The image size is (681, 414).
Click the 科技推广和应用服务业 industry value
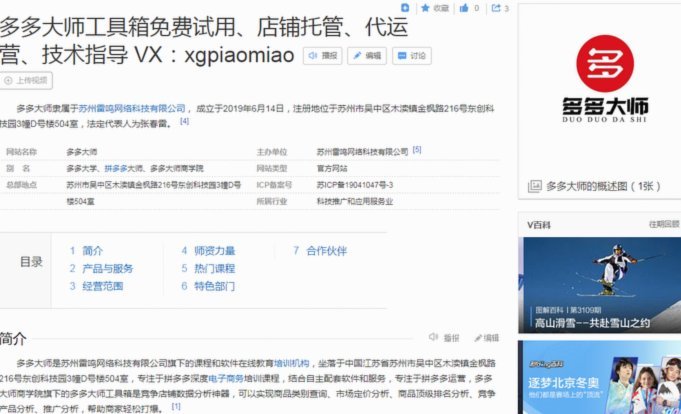pos(355,202)
